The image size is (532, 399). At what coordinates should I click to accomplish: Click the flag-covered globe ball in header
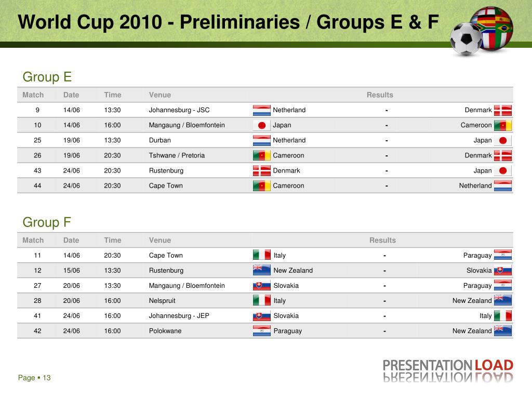(x=494, y=29)
